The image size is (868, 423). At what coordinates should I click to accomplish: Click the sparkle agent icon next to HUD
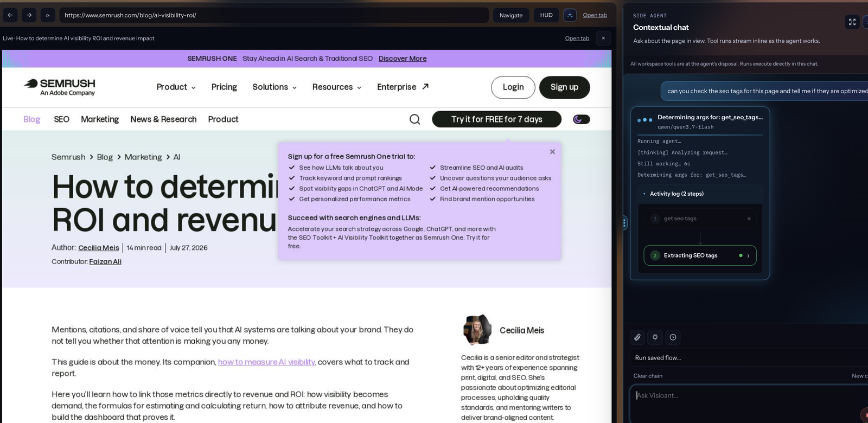point(570,15)
